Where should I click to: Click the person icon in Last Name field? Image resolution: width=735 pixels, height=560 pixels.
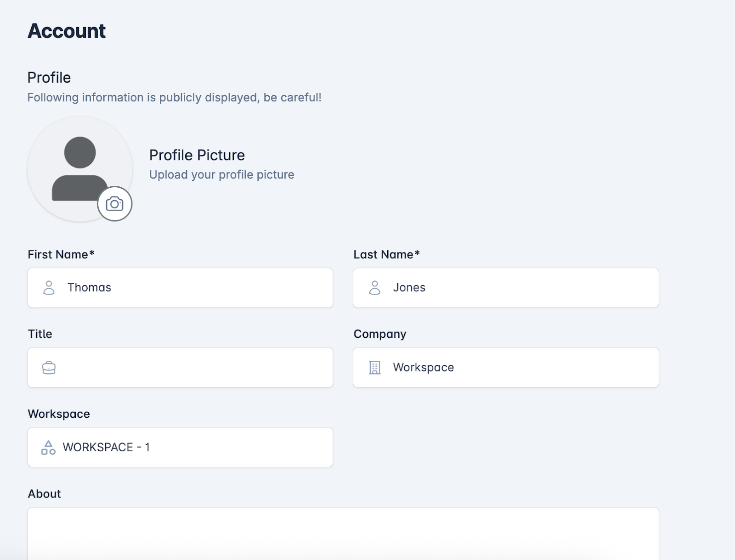pyautogui.click(x=375, y=288)
